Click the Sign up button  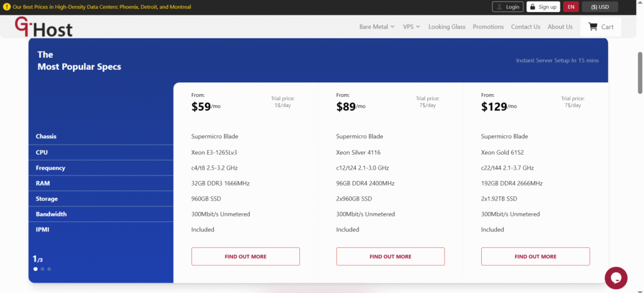(x=543, y=7)
